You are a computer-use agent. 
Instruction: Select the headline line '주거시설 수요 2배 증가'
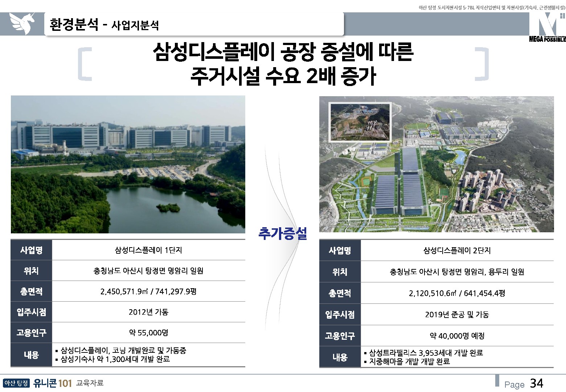pos(283,76)
